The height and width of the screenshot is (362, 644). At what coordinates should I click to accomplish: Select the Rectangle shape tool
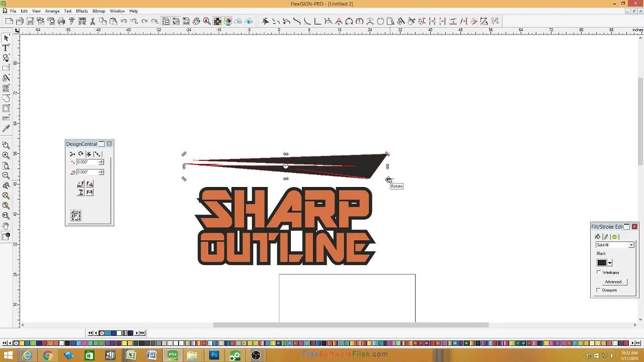coord(6,68)
